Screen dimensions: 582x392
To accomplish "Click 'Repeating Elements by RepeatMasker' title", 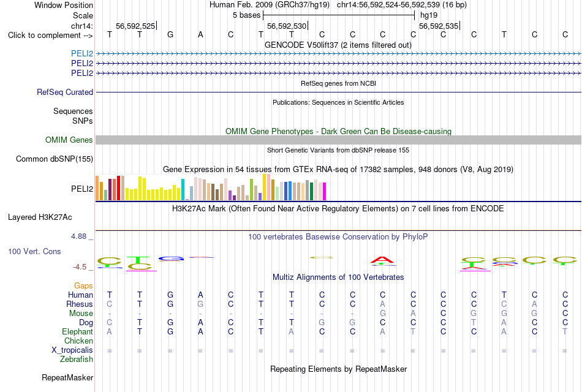I will point(338,369).
